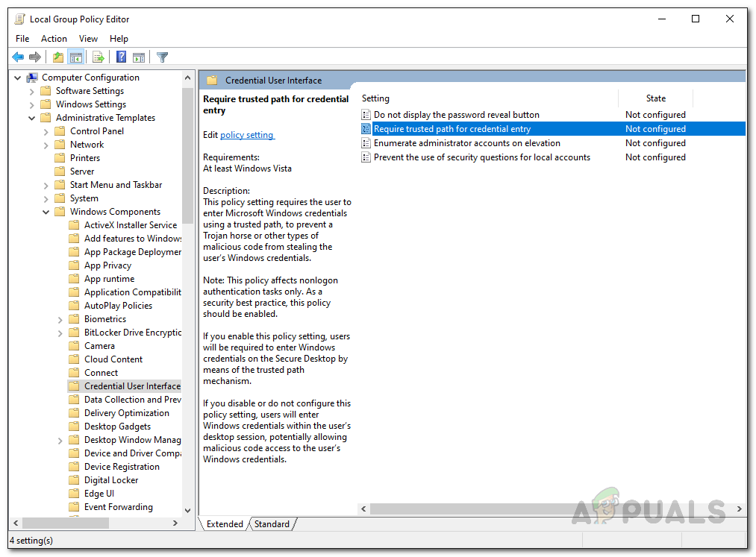Collapse the Administrative Templates node

(32, 118)
